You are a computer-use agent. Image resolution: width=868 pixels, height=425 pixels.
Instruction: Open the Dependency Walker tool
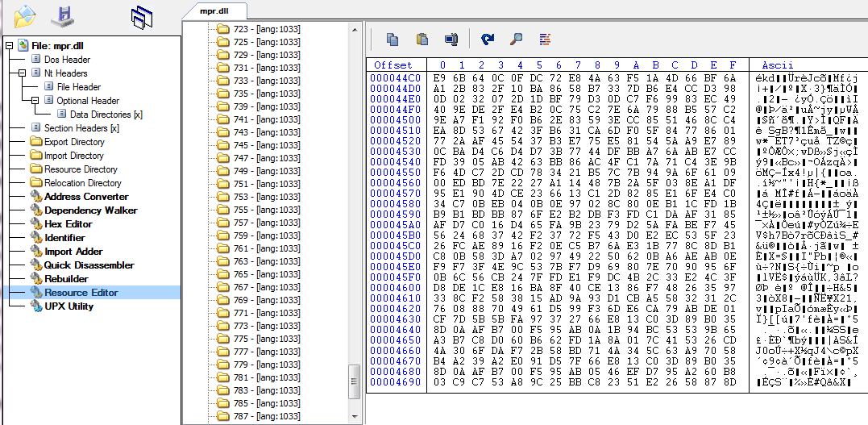tap(90, 210)
